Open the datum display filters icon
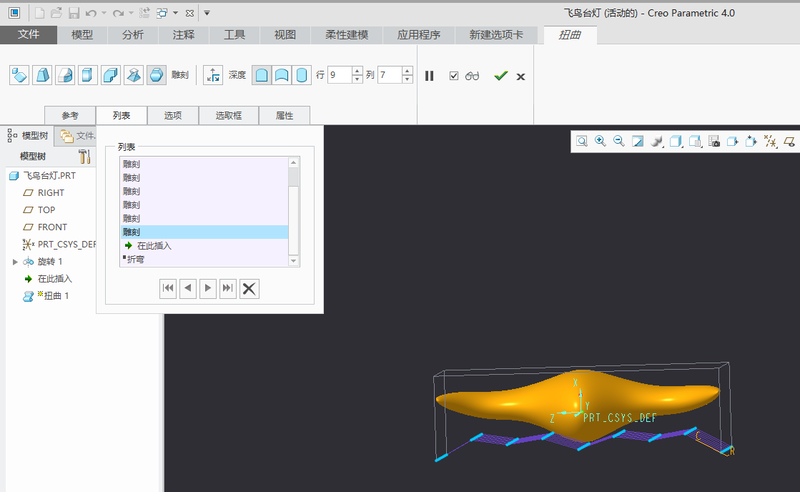 pos(770,141)
